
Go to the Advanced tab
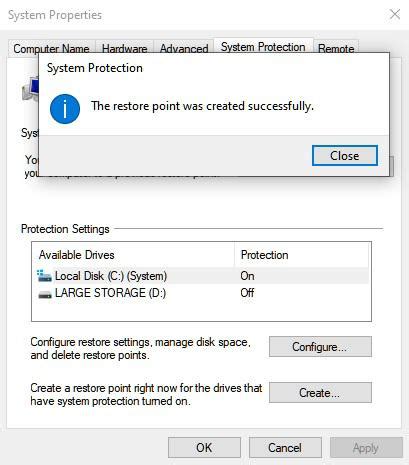[184, 49]
